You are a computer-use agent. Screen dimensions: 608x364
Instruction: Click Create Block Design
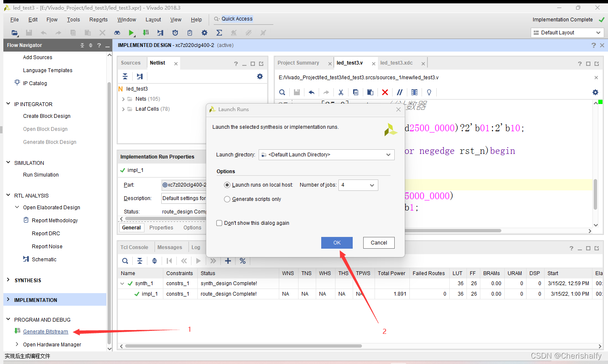click(47, 116)
